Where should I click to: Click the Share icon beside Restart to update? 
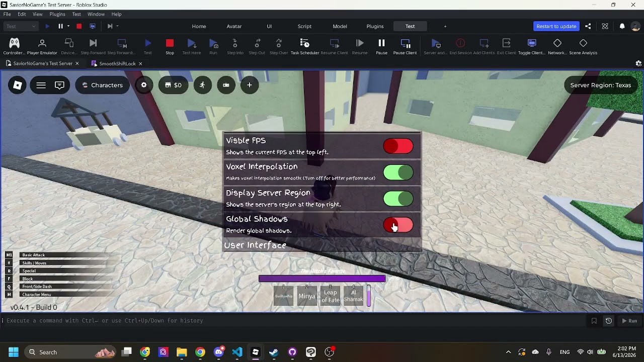(588, 26)
